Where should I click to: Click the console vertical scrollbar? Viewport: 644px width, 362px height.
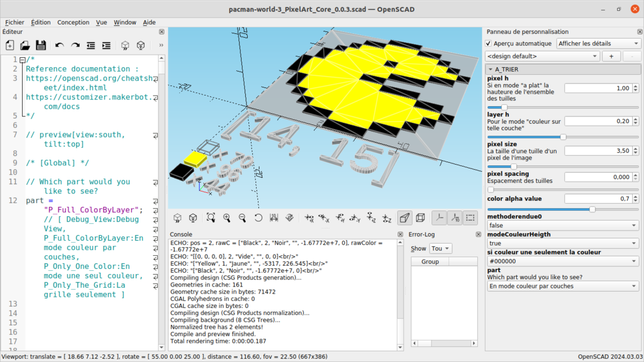401,295
